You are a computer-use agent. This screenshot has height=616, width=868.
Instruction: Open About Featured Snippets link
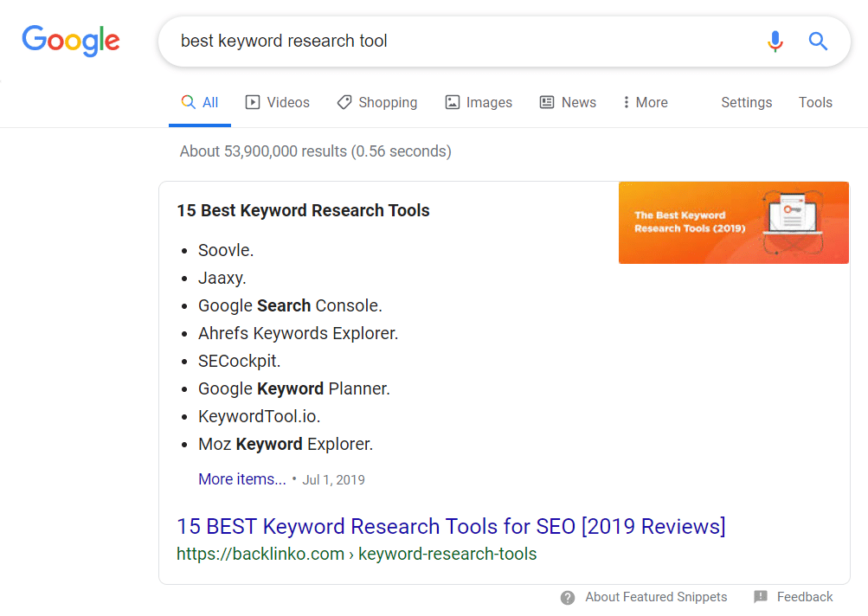coord(656,597)
